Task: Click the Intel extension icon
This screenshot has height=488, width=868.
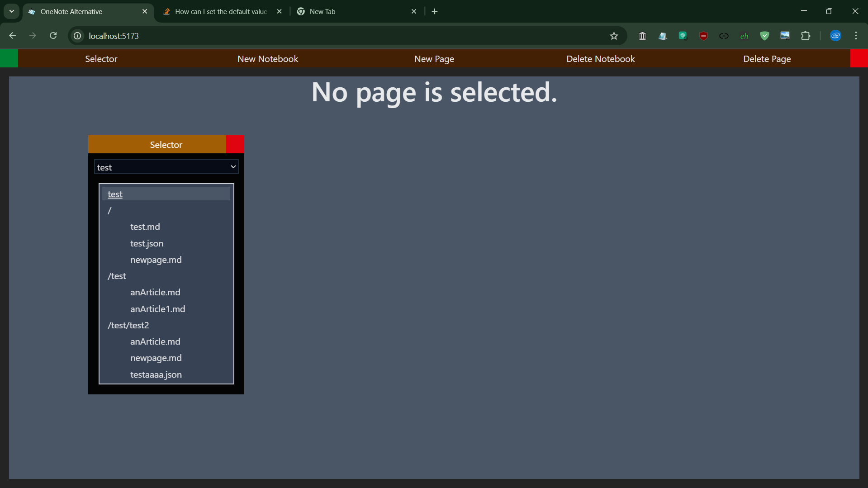Action: point(835,36)
